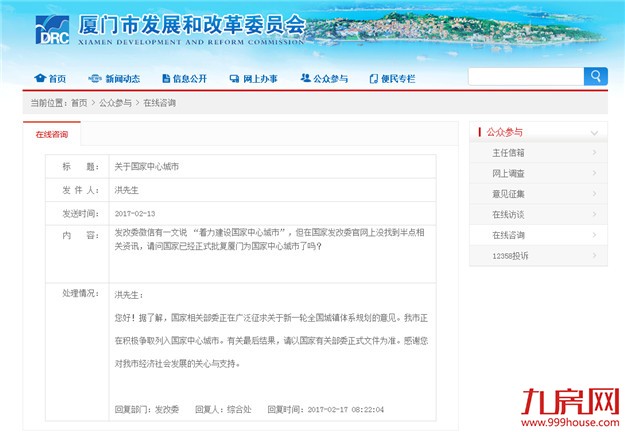
Task: Click the document icon beside 信息公开
Action: point(166,79)
